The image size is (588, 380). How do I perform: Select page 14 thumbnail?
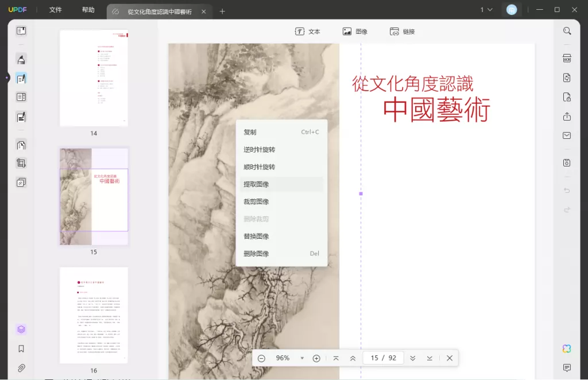[x=94, y=78]
